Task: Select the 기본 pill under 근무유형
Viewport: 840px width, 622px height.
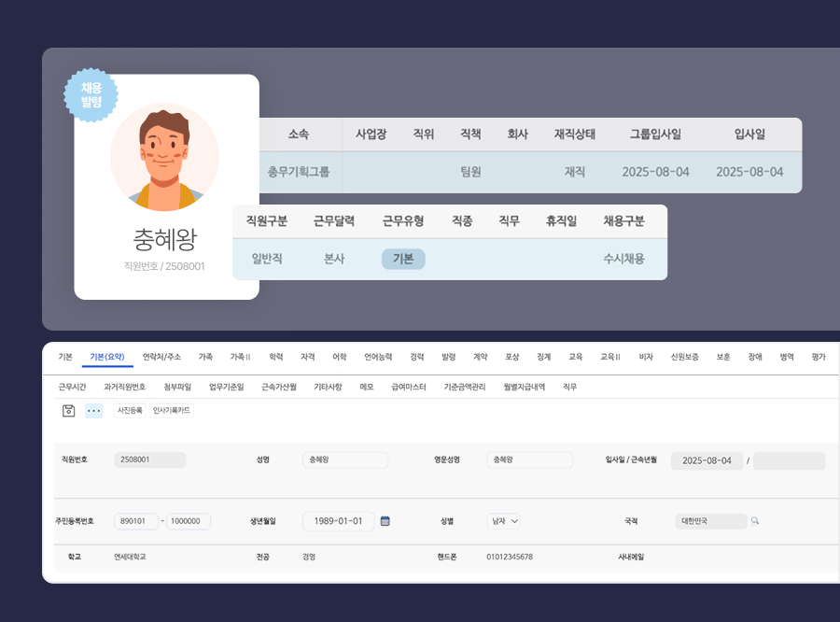Action: coord(403,259)
